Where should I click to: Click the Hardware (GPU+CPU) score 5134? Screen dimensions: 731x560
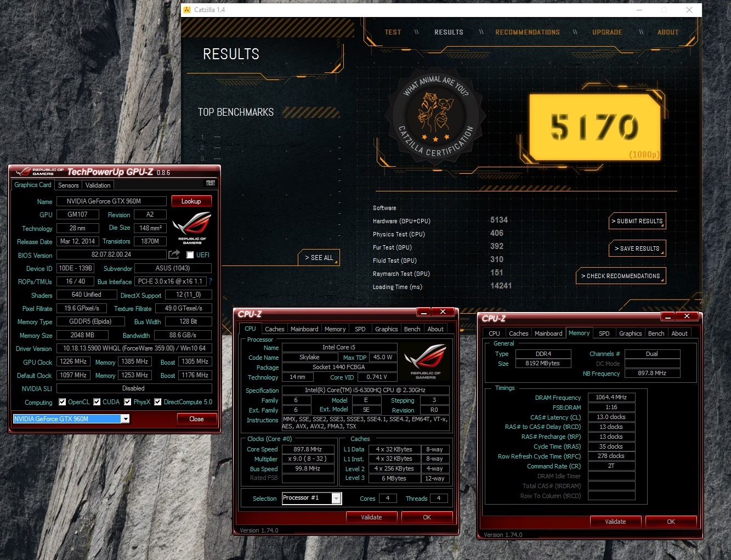click(x=499, y=220)
